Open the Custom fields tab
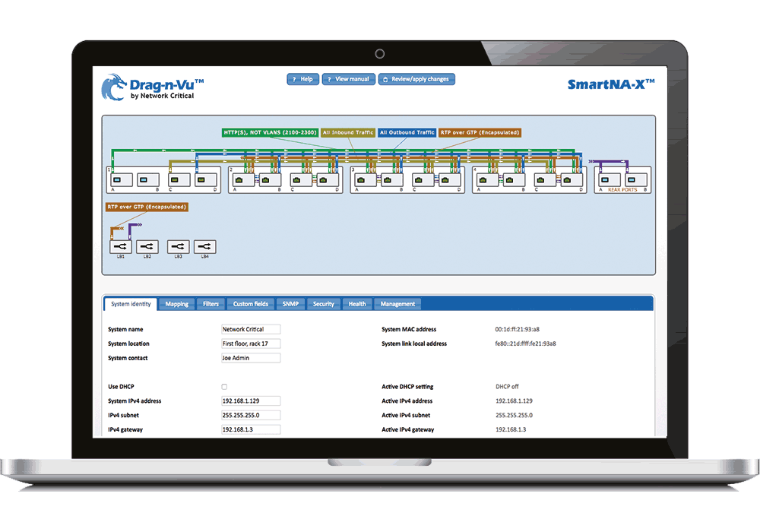Image resolution: width=760 pixels, height=532 pixels. click(251, 304)
